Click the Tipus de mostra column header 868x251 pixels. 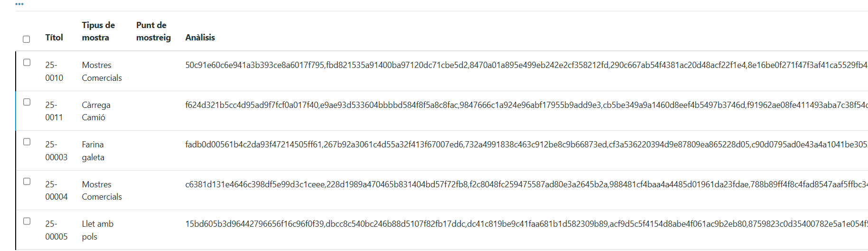[x=98, y=31]
